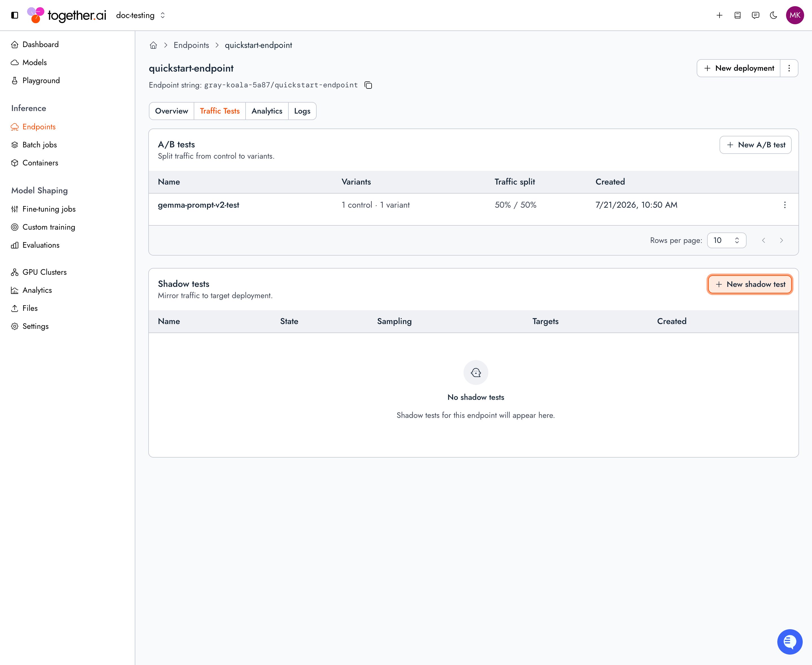Switch to the Overview tab

[171, 111]
